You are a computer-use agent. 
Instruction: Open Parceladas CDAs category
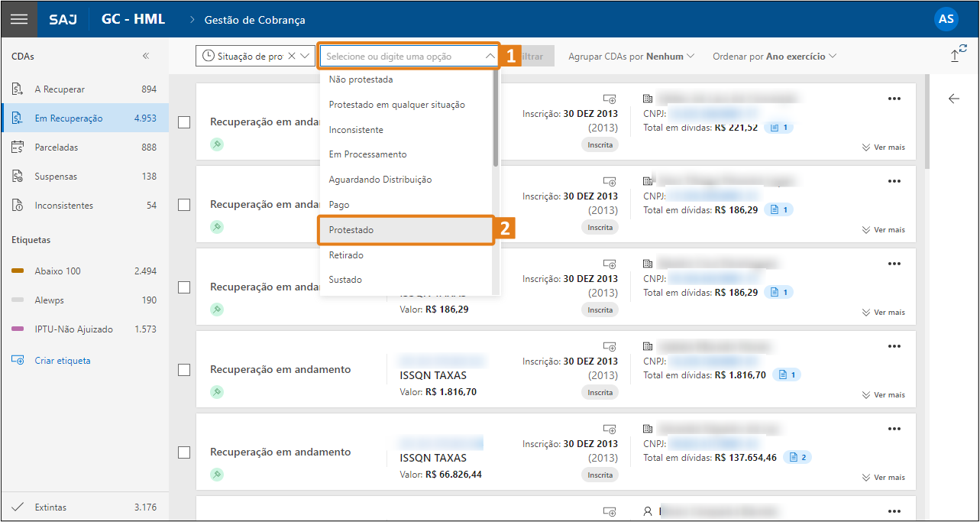[57, 148]
